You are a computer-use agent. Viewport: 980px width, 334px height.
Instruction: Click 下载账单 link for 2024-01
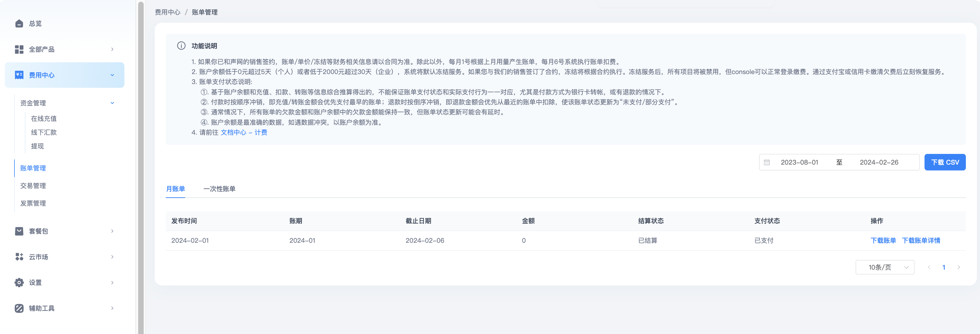pyautogui.click(x=883, y=241)
